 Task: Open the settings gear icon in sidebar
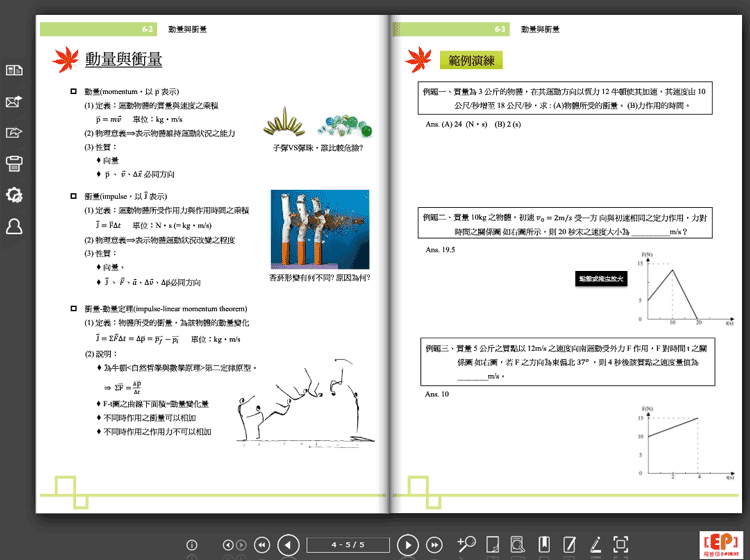14,195
